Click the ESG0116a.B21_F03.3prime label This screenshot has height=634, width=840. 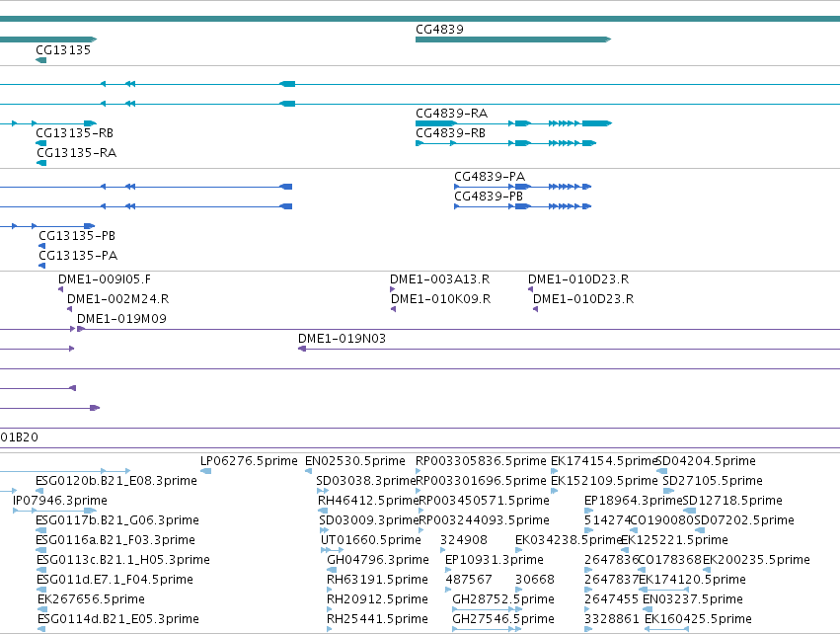coord(115,541)
